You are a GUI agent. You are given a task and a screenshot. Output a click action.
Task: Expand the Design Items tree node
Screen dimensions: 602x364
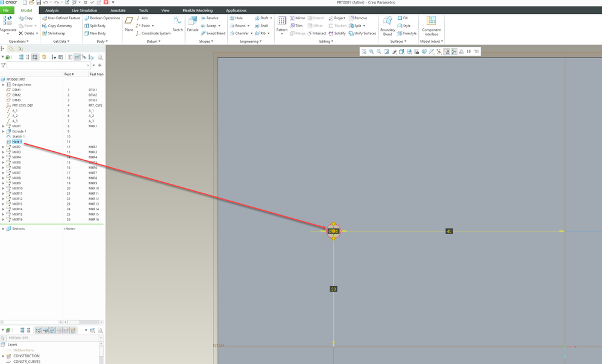click(x=4, y=85)
